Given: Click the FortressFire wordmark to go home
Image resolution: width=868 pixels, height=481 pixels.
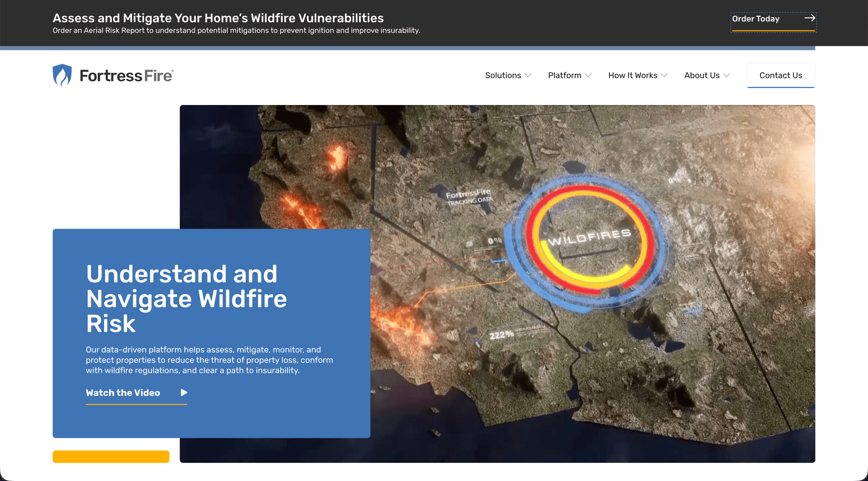Looking at the screenshot, I should coord(126,75).
